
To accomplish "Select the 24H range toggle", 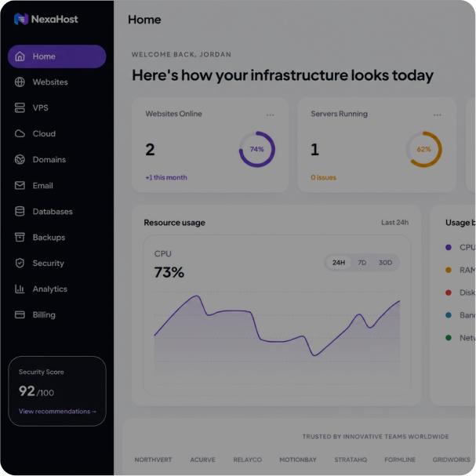I will (339, 263).
